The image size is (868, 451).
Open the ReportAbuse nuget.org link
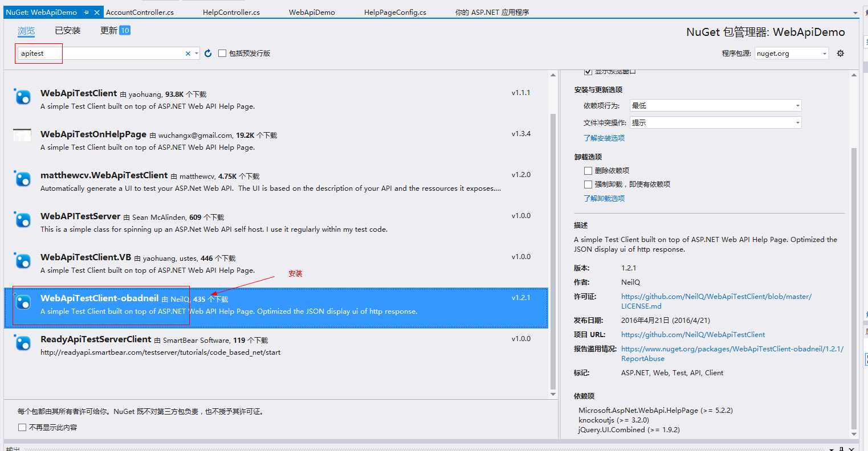coord(732,354)
